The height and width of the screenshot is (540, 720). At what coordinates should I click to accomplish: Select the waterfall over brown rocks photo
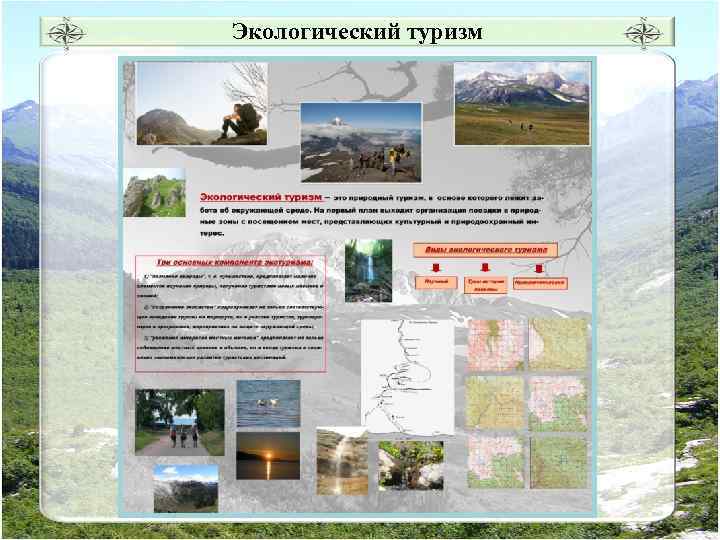pyautogui.click(x=342, y=462)
